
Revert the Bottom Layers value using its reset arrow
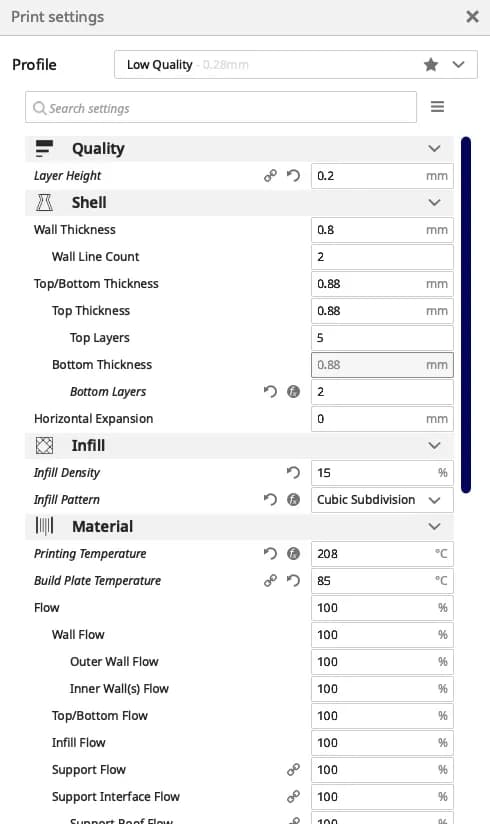(x=270, y=392)
